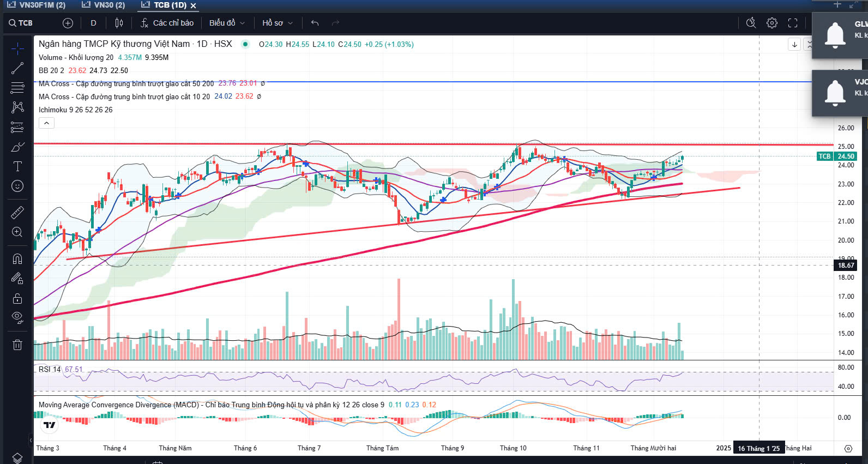Click the add symbol compare plus icon
Viewport: 868px width, 464px height.
(x=68, y=23)
